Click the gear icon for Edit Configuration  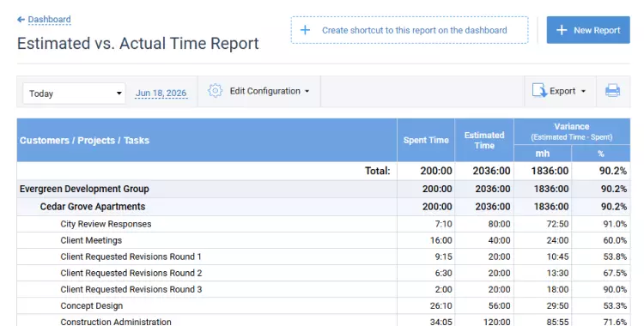click(215, 91)
